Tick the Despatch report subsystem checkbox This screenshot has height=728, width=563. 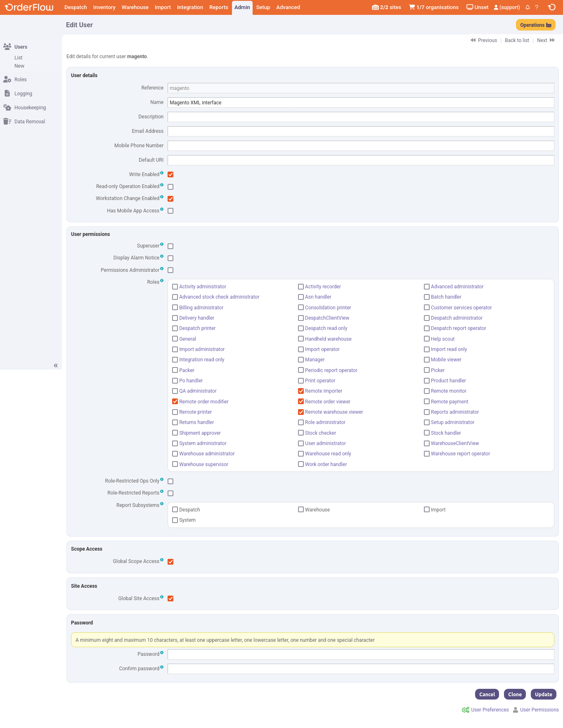tap(175, 509)
